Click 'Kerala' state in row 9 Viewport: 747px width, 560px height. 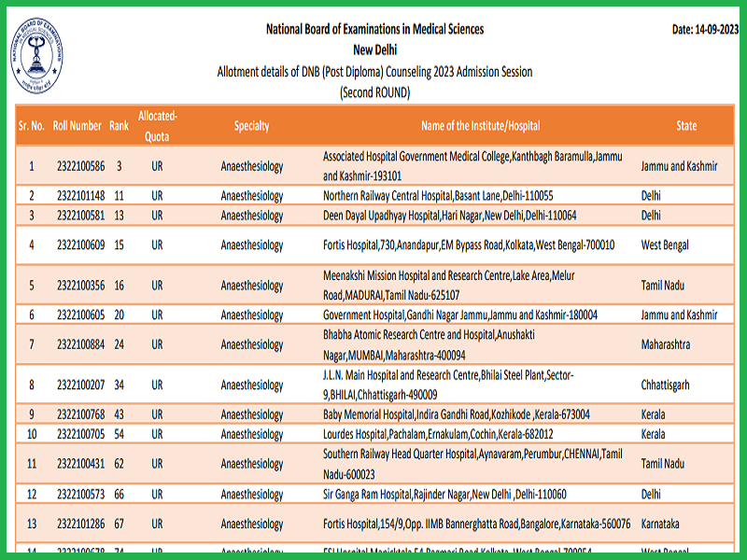click(653, 414)
